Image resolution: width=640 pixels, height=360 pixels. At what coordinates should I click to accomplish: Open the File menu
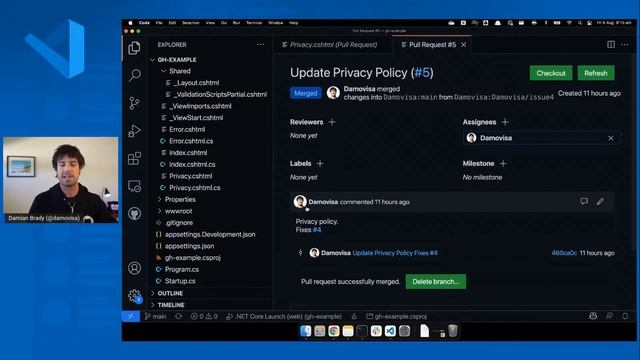click(x=159, y=23)
